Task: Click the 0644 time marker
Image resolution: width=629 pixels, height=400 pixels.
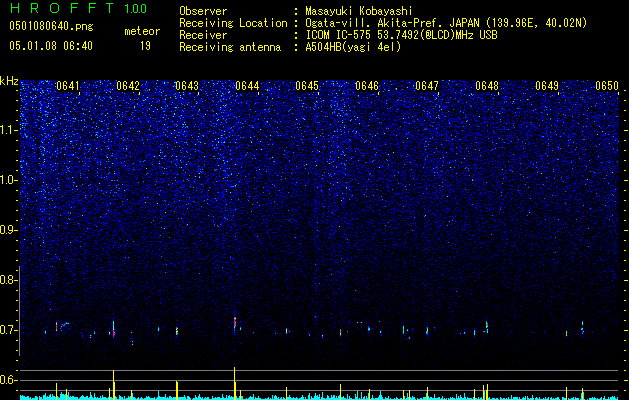Action: (x=247, y=86)
